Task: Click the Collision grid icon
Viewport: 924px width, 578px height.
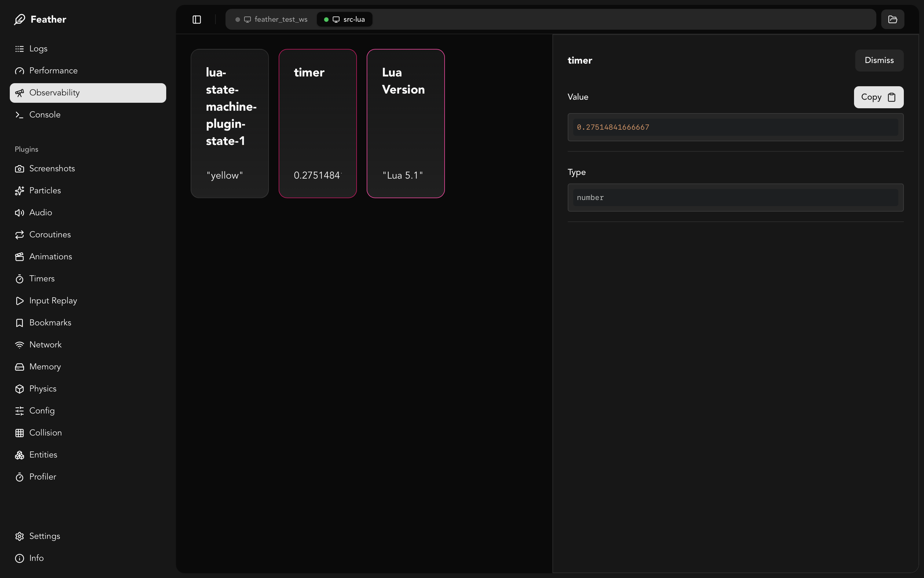Action: 20,433
